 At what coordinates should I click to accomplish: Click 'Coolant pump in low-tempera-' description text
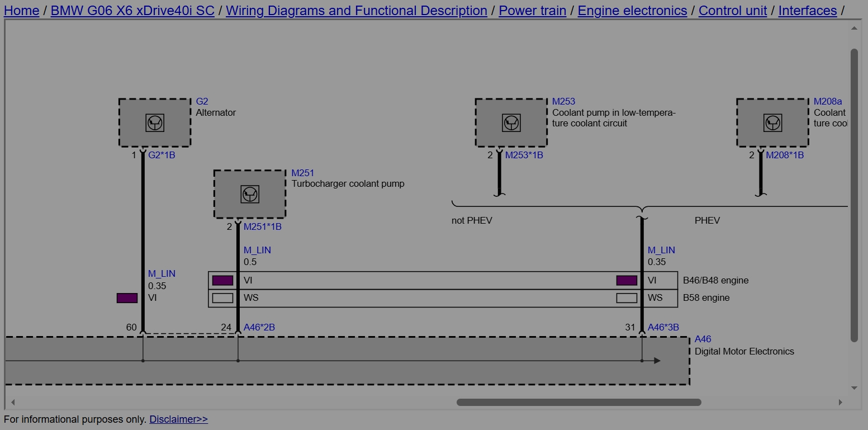(x=614, y=112)
